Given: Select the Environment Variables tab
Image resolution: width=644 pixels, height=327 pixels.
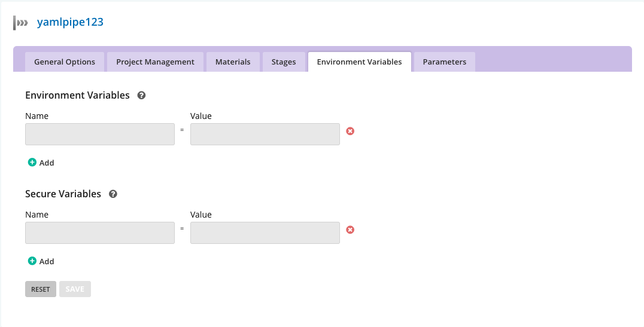Looking at the screenshot, I should 359,62.
